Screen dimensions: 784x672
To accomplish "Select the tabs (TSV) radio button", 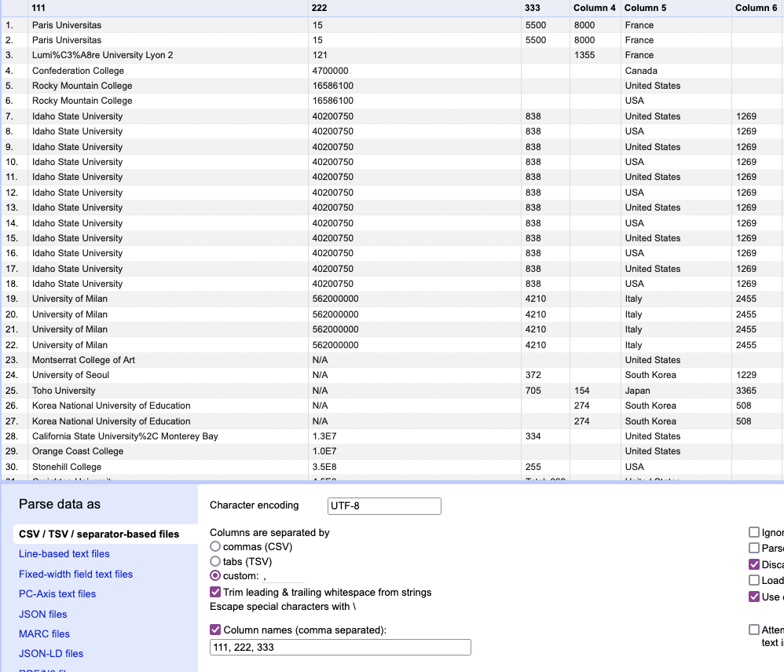I will 215,561.
